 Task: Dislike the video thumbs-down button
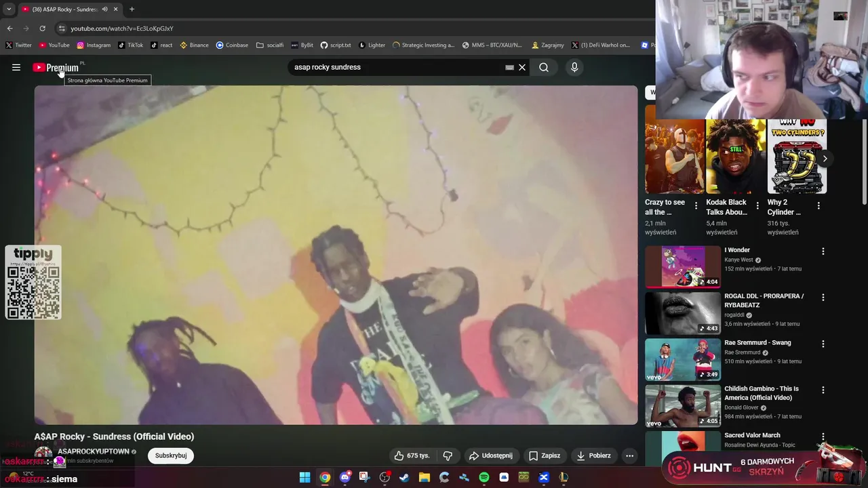(x=448, y=455)
